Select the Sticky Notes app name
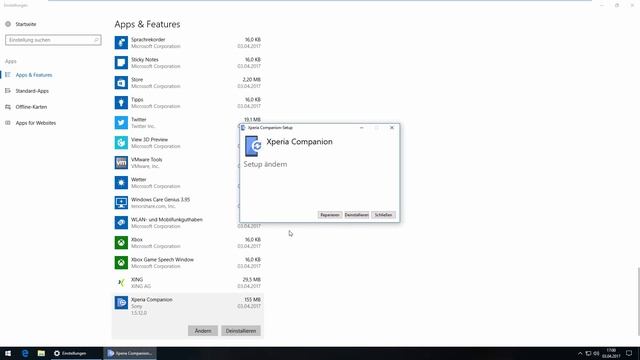 tap(144, 60)
